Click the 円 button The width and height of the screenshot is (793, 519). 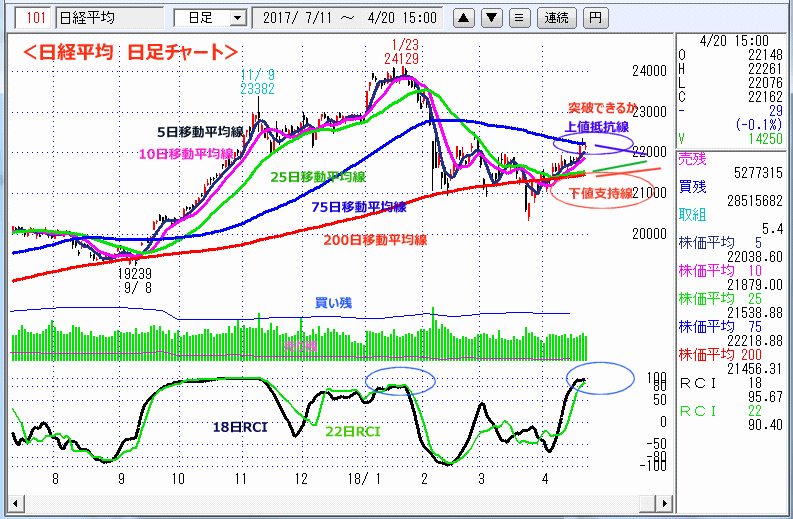click(595, 18)
